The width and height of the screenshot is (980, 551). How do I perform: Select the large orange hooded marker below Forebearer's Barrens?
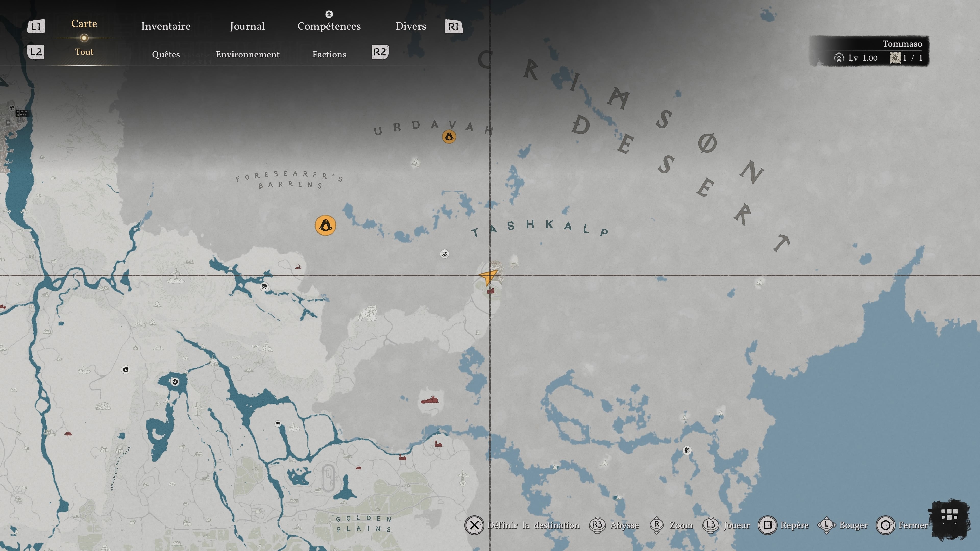pyautogui.click(x=325, y=225)
